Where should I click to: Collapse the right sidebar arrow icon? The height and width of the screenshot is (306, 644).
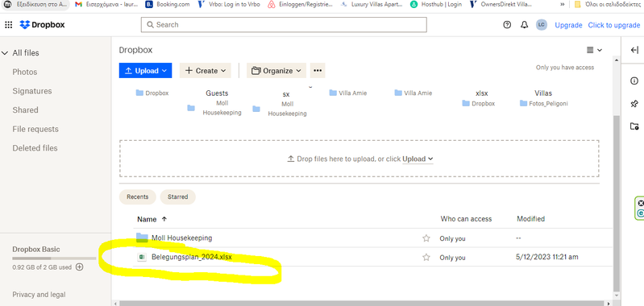pos(634,50)
